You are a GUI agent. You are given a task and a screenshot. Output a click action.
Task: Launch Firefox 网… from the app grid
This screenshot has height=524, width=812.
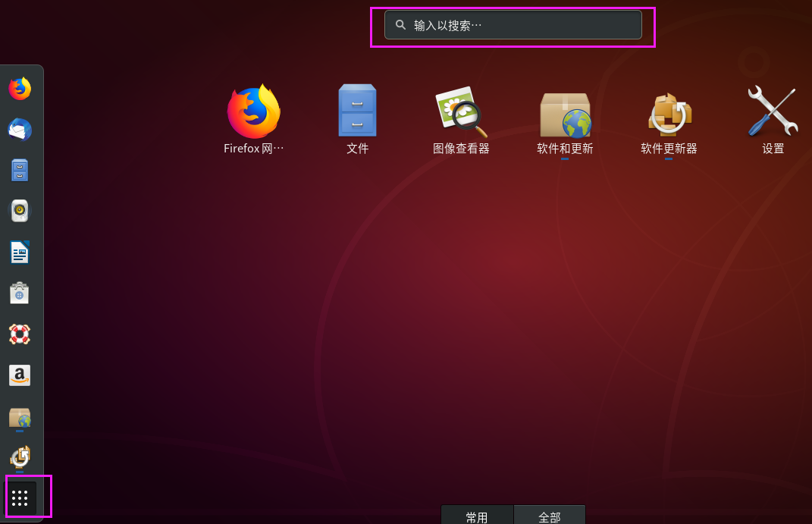(254, 120)
